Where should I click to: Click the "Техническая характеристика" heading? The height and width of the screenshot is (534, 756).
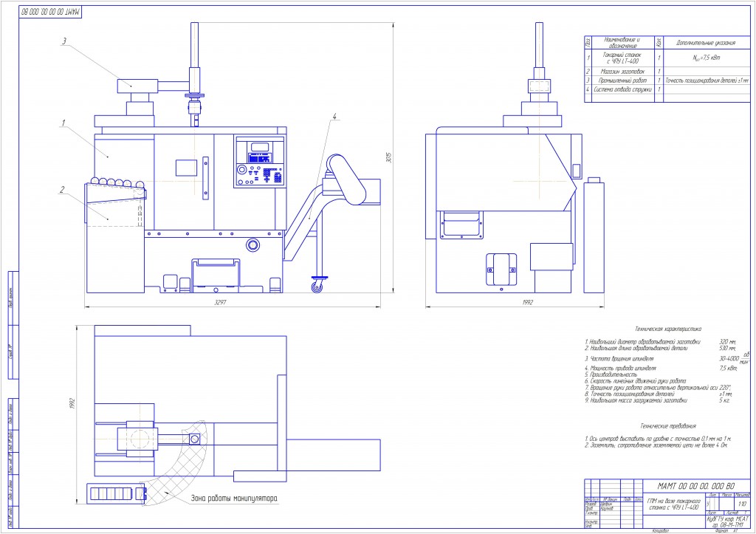[667, 329]
